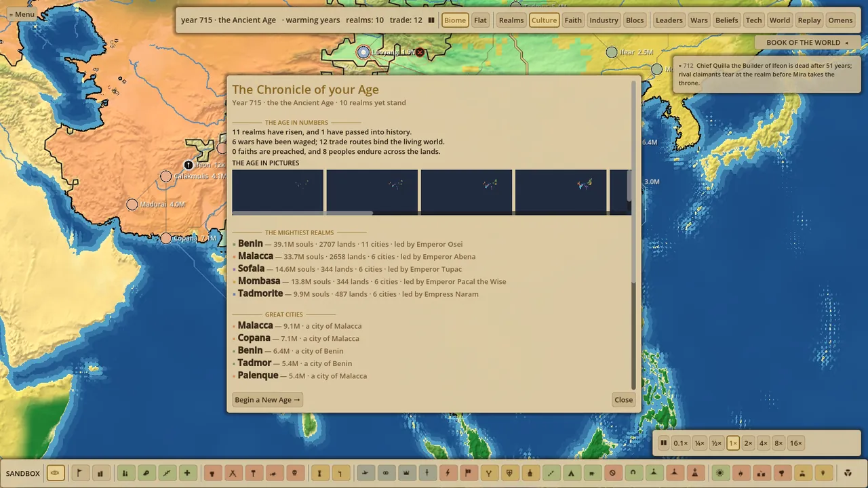Show the Culture map overlay
The height and width of the screenshot is (488, 868).
click(544, 20)
